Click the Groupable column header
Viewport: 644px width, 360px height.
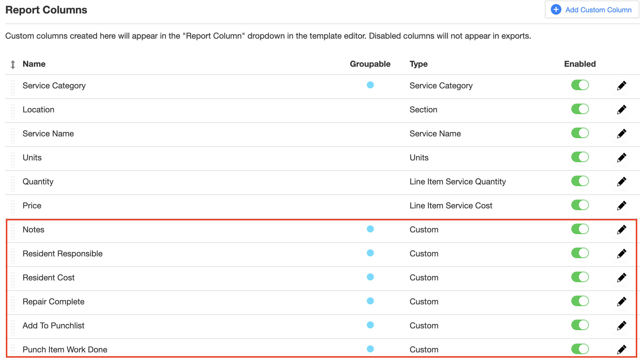click(x=370, y=64)
